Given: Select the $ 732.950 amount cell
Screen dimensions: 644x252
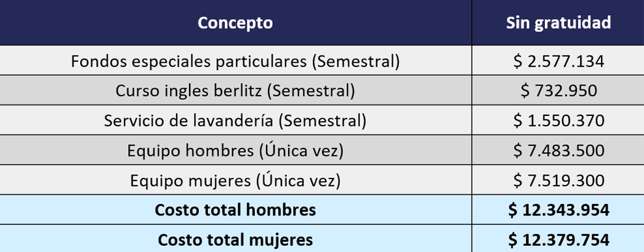Looking at the screenshot, I should (558, 91).
